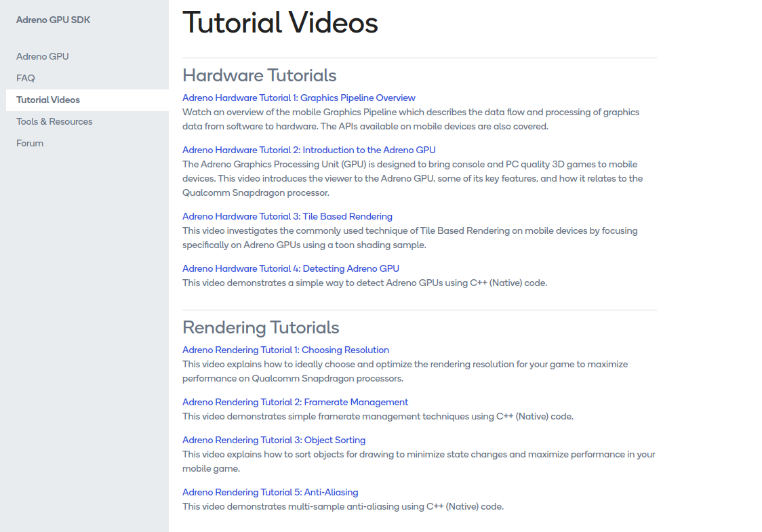The width and height of the screenshot is (762, 532).
Task: Open Hardware Tutorial 2: Introduction to Adreno GPU
Action: coord(309,150)
